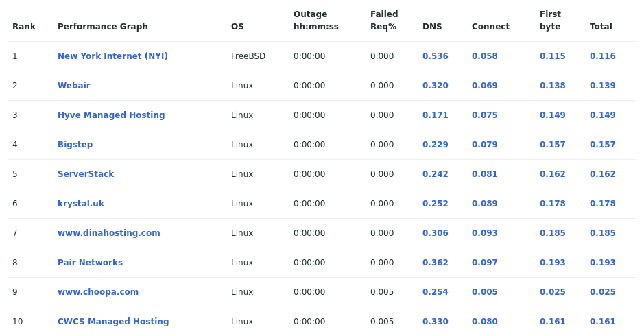Click the Total column header

pos(601,26)
